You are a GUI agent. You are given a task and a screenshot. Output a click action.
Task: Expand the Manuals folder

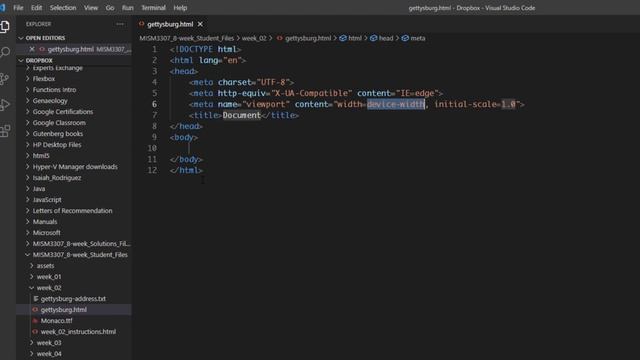click(x=45, y=222)
